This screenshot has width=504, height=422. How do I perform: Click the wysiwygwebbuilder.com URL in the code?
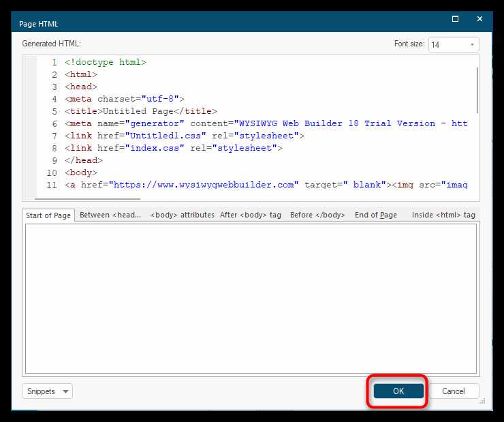[x=204, y=185]
